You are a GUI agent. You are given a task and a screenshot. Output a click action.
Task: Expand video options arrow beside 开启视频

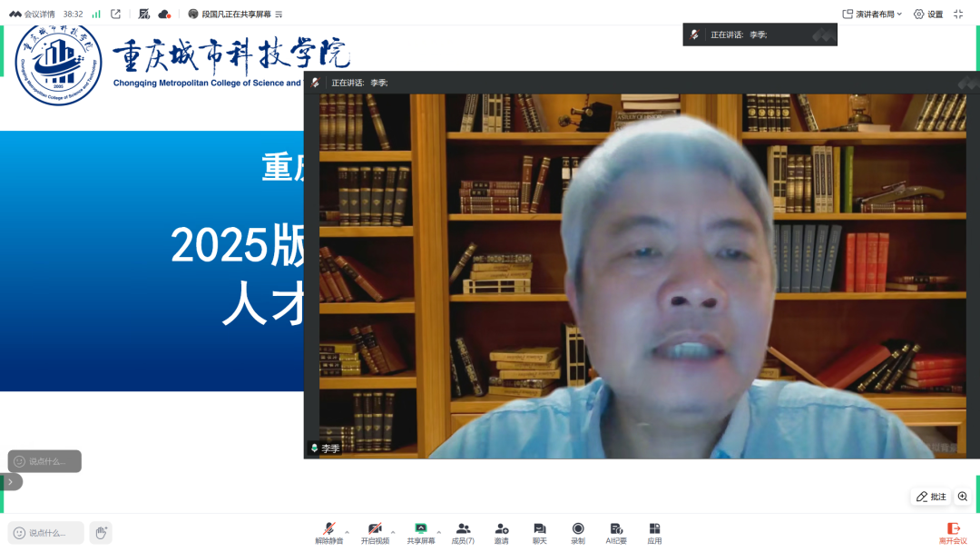(393, 533)
